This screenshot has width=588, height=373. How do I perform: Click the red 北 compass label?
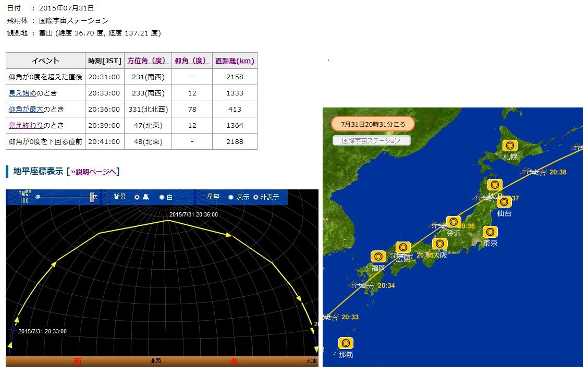234,361
